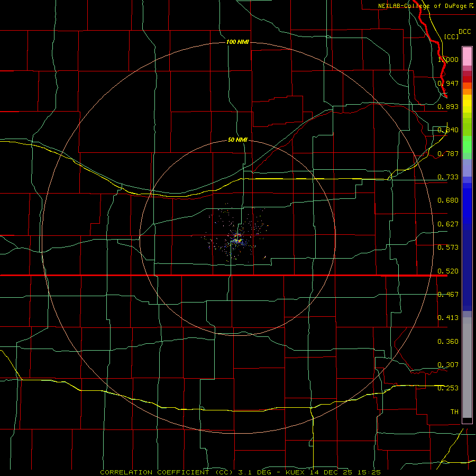Click the TH threshold label on legend
Viewport: 476px width, 476px height.
(454, 412)
